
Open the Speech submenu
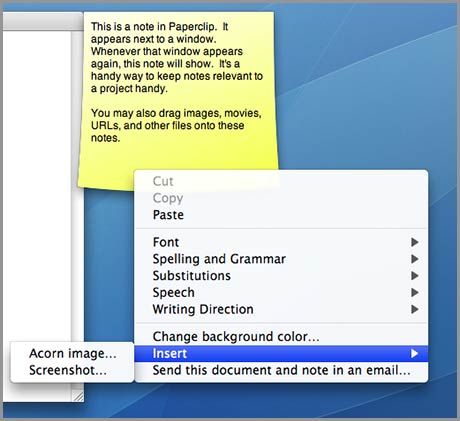click(x=281, y=292)
